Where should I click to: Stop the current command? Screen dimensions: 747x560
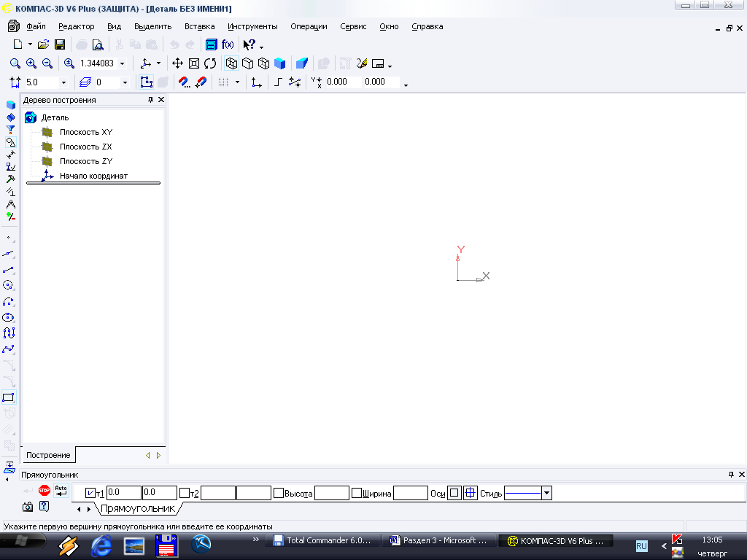[44, 490]
